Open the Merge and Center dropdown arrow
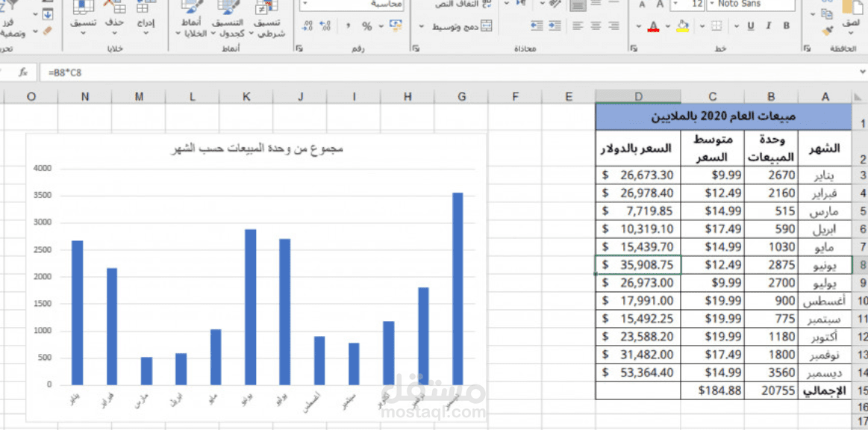 422,26
